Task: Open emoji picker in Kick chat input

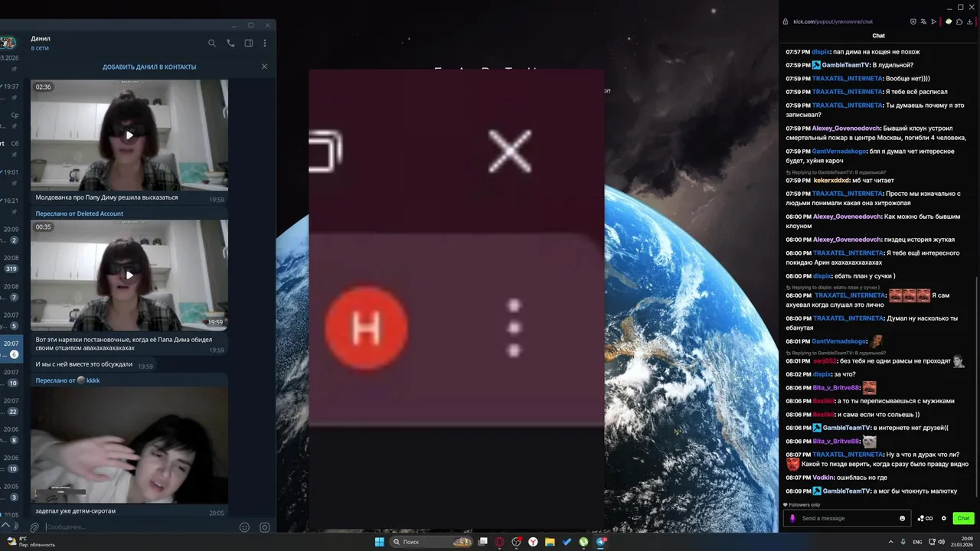Action: tap(902, 518)
